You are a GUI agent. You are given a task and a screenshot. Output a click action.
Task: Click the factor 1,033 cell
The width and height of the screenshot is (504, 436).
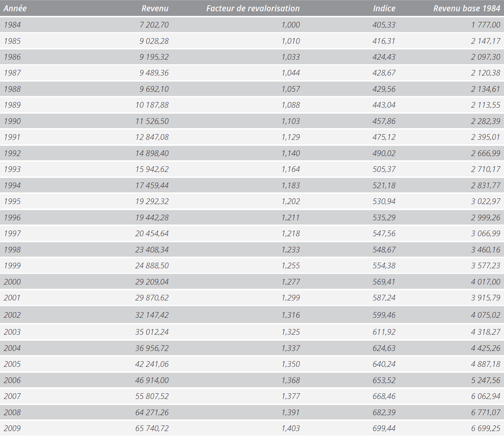tap(291, 57)
